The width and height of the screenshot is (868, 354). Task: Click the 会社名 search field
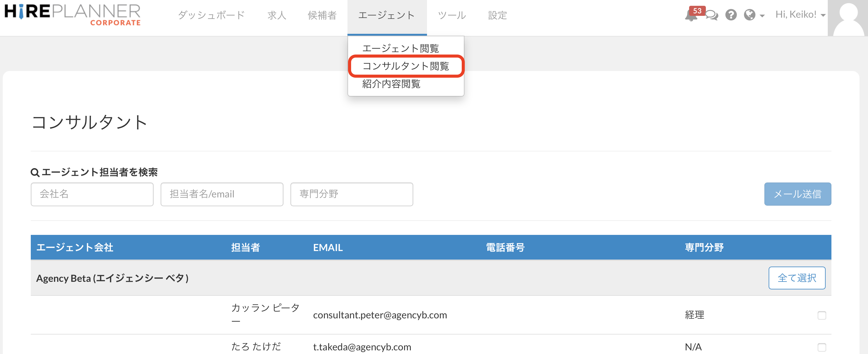tap(92, 194)
